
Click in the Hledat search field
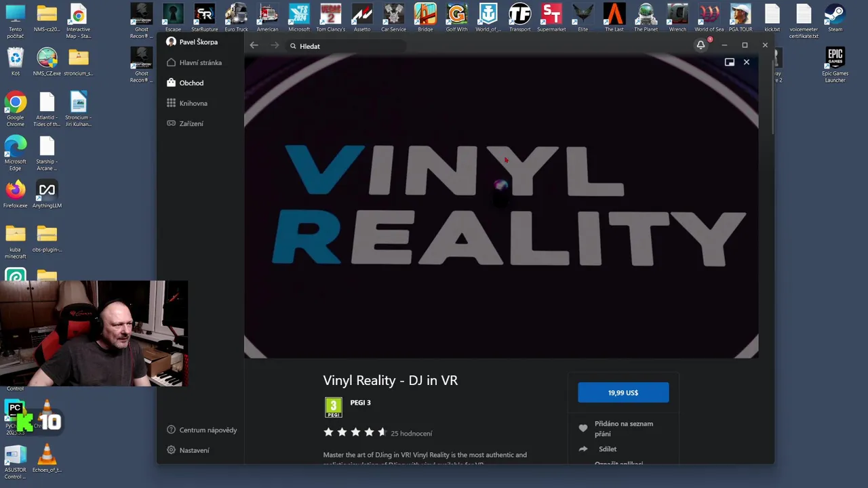coord(346,46)
